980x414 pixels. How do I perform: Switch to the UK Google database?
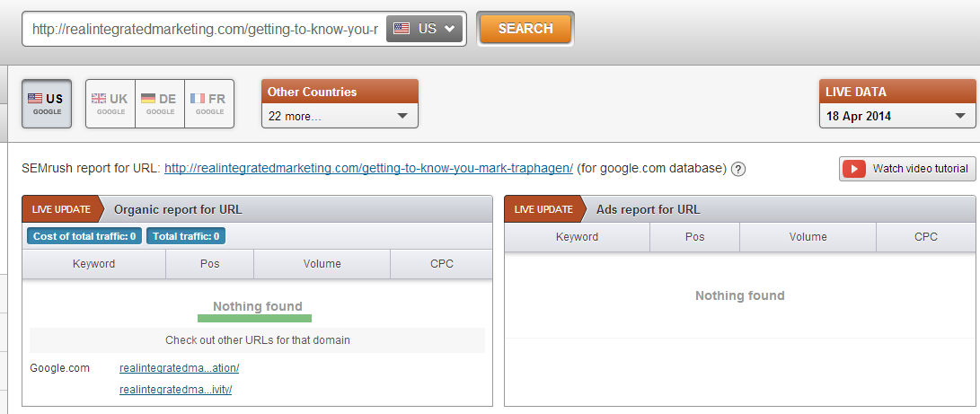110,104
